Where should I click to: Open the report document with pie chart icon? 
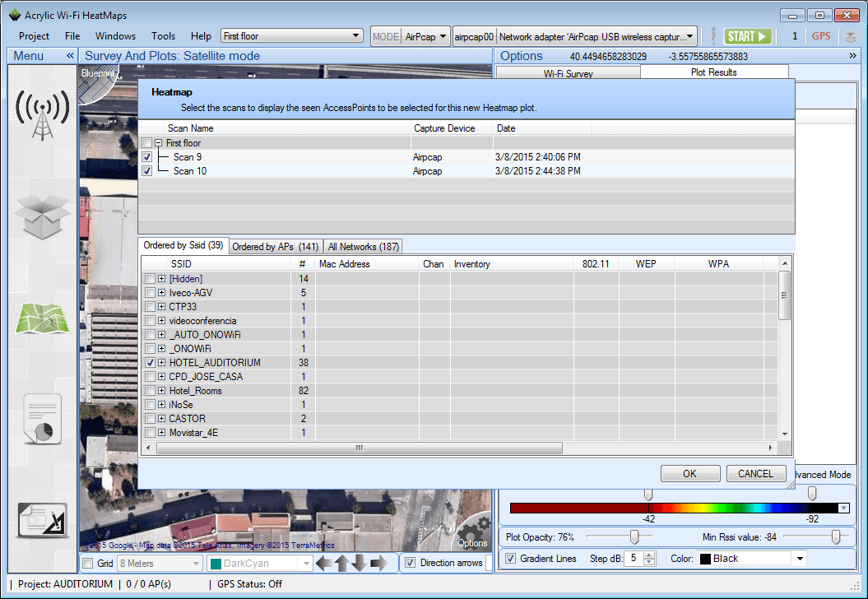coord(43,419)
